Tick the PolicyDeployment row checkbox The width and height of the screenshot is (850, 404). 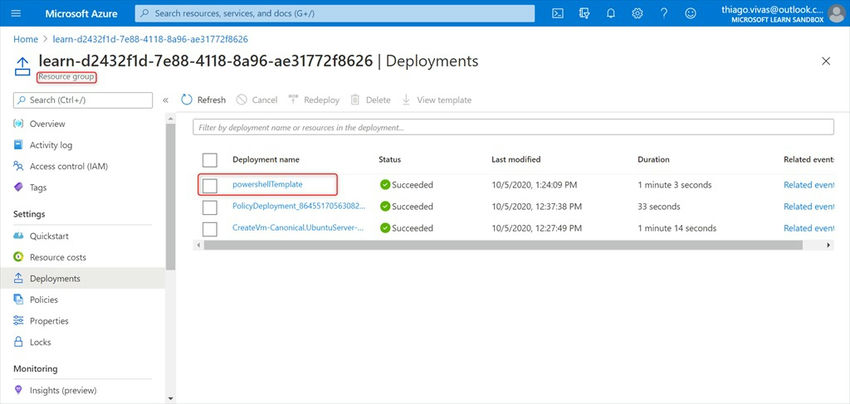[210, 207]
